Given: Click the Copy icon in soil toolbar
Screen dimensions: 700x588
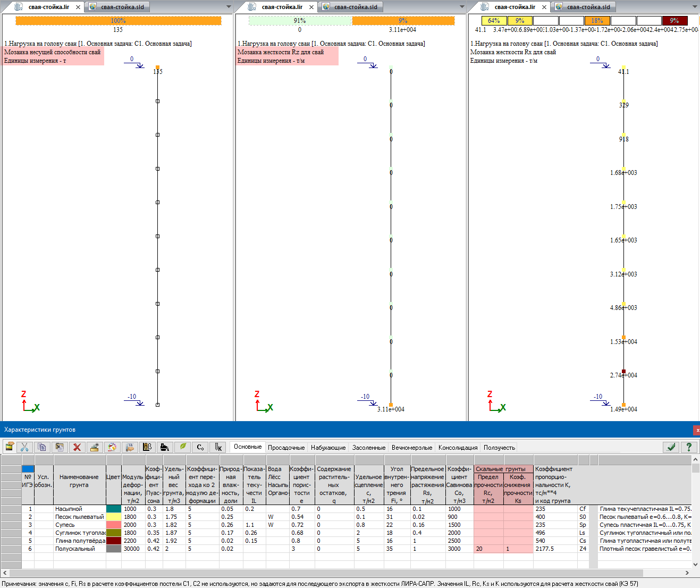Looking at the screenshot, I should point(42,447).
